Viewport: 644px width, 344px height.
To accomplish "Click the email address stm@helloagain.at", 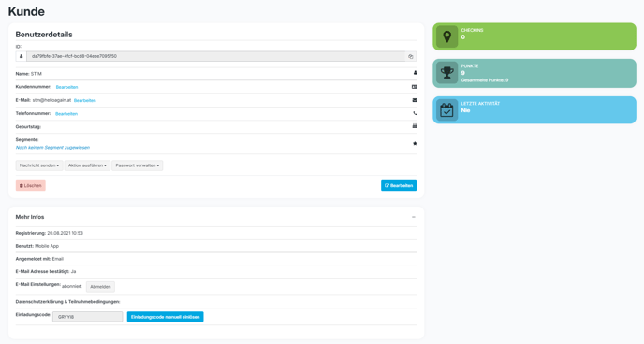I will 51,100.
